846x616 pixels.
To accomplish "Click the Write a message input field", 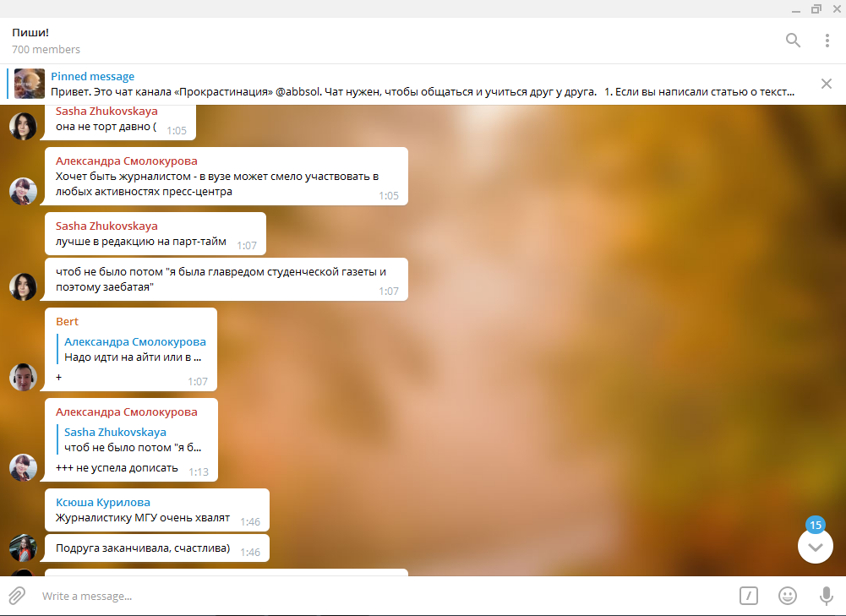I will (x=383, y=596).
